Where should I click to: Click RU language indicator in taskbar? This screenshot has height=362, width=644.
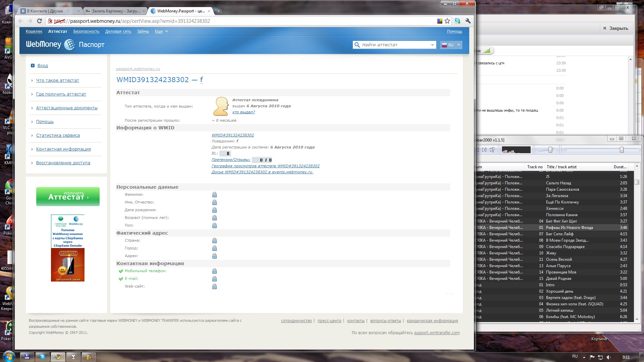[x=575, y=357]
